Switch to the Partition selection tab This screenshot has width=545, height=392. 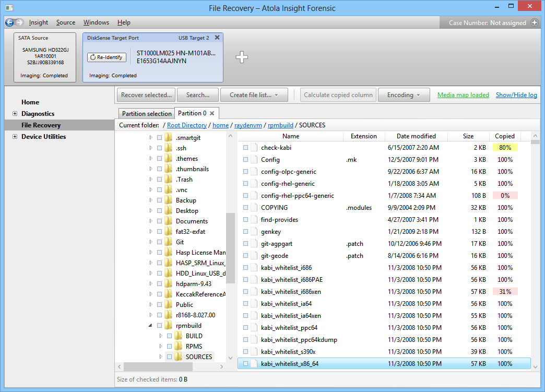[x=146, y=113]
